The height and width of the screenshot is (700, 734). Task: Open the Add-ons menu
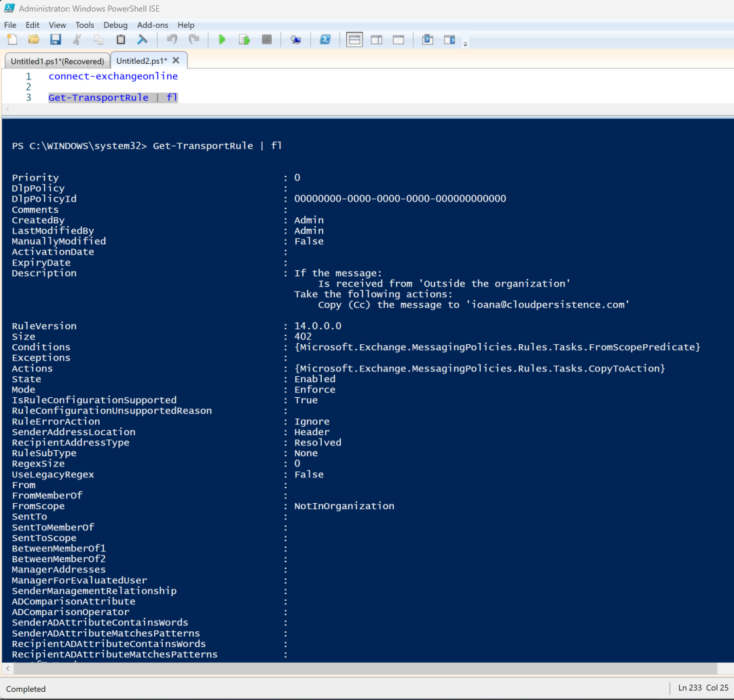pyautogui.click(x=153, y=25)
